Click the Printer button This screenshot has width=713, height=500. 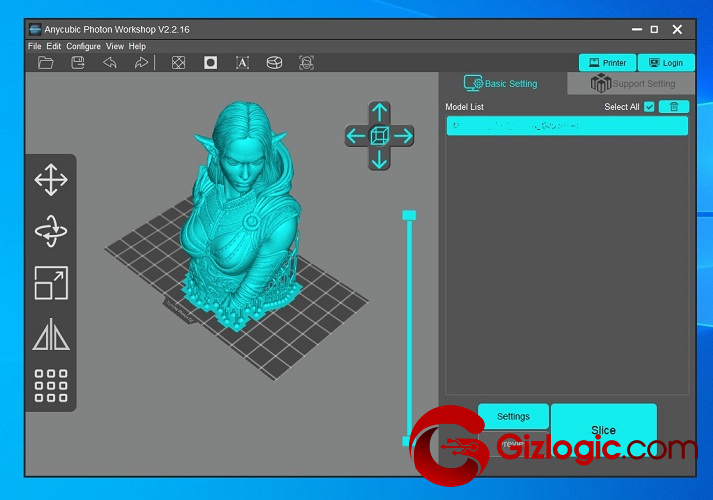coord(608,63)
